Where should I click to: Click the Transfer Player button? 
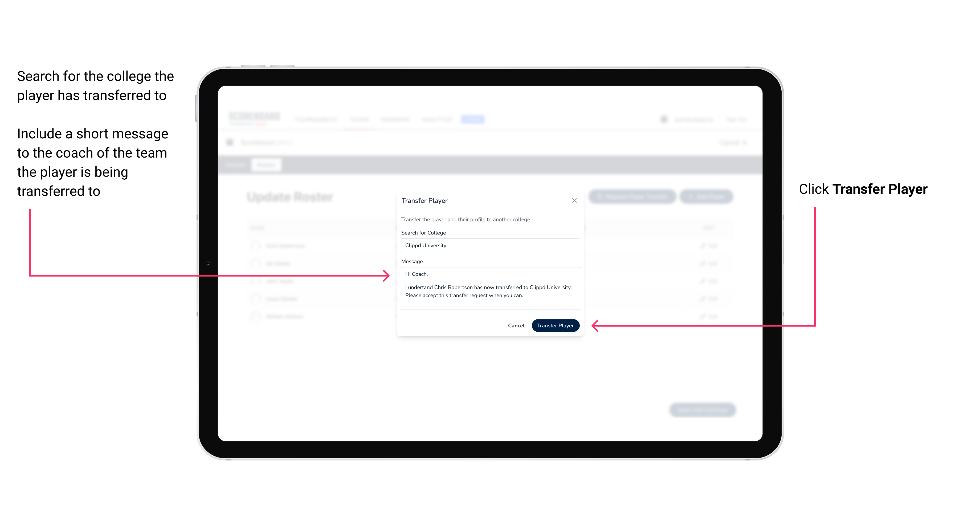click(x=554, y=325)
